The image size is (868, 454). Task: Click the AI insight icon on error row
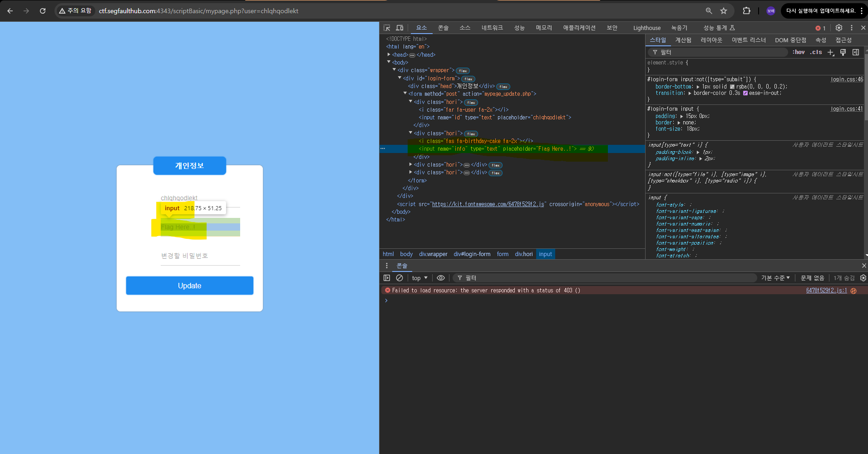[853, 291]
